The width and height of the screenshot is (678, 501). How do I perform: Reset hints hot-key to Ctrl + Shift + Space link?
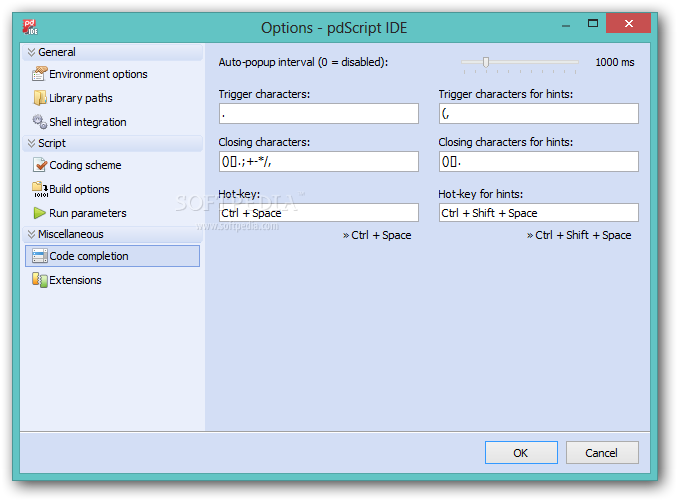click(579, 235)
